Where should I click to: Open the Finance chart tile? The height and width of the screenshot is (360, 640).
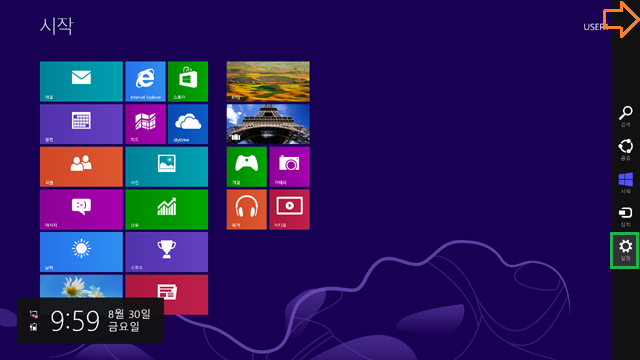[167, 209]
